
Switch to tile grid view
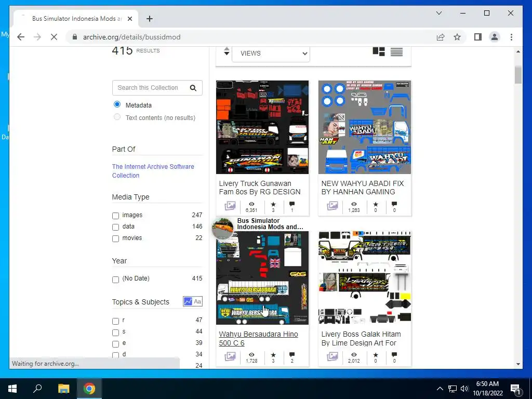coord(379,51)
